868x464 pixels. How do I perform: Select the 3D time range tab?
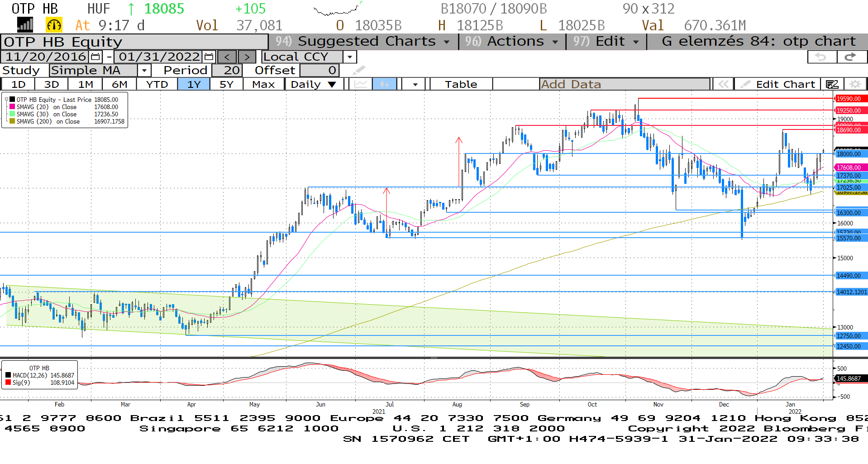point(52,84)
